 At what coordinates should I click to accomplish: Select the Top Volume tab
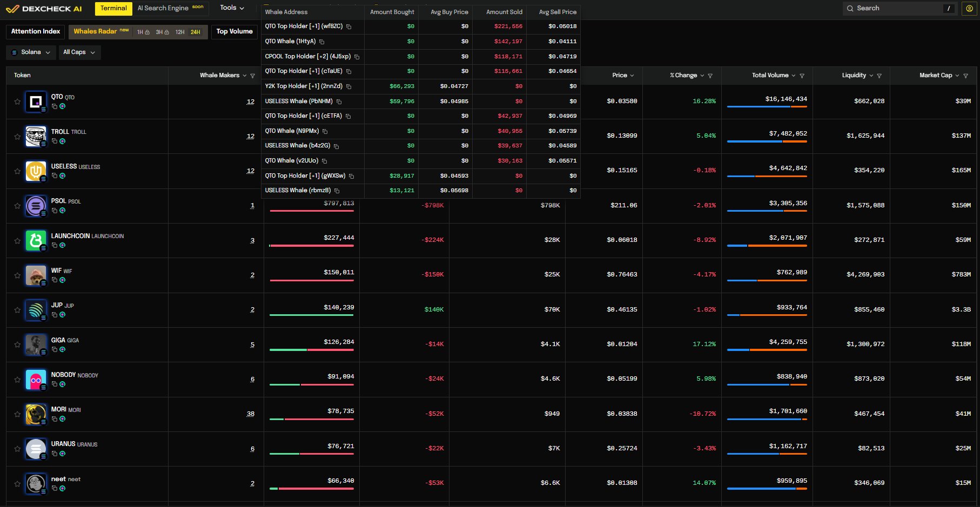click(x=234, y=31)
